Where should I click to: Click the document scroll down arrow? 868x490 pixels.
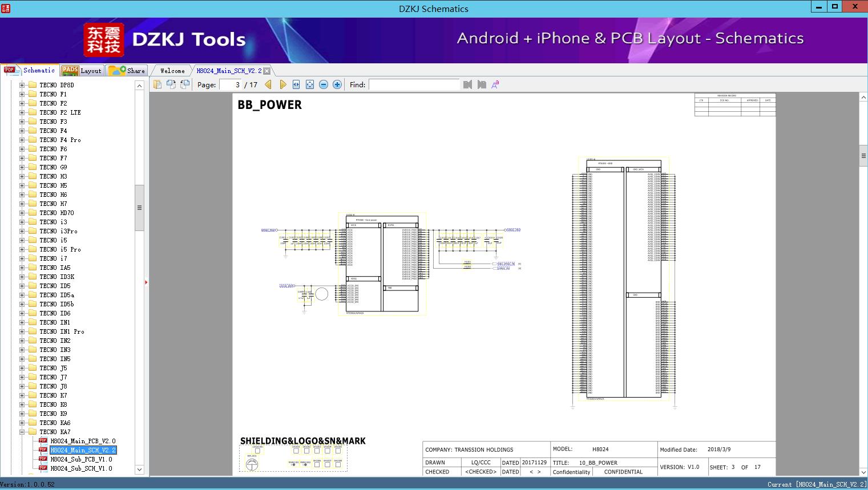863,472
